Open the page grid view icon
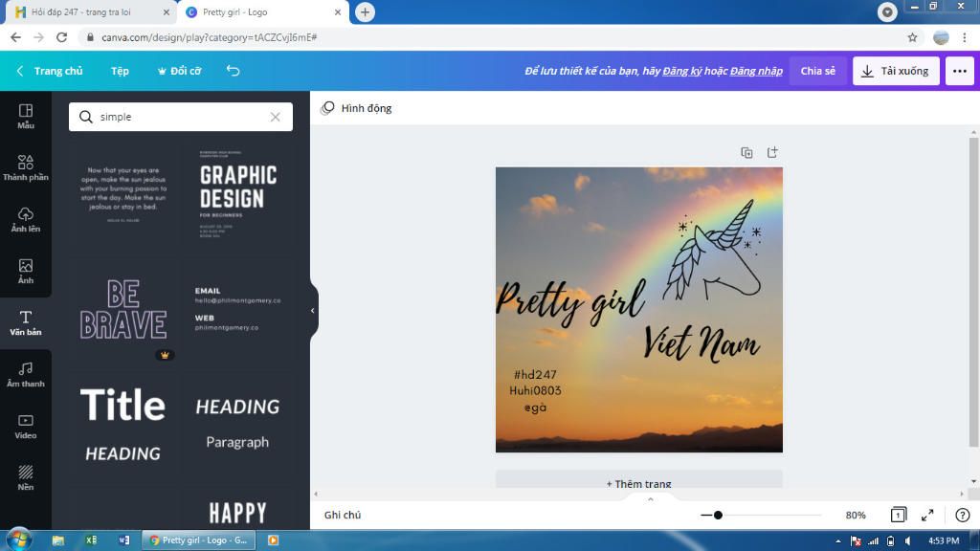Image resolution: width=980 pixels, height=551 pixels. pos(898,515)
